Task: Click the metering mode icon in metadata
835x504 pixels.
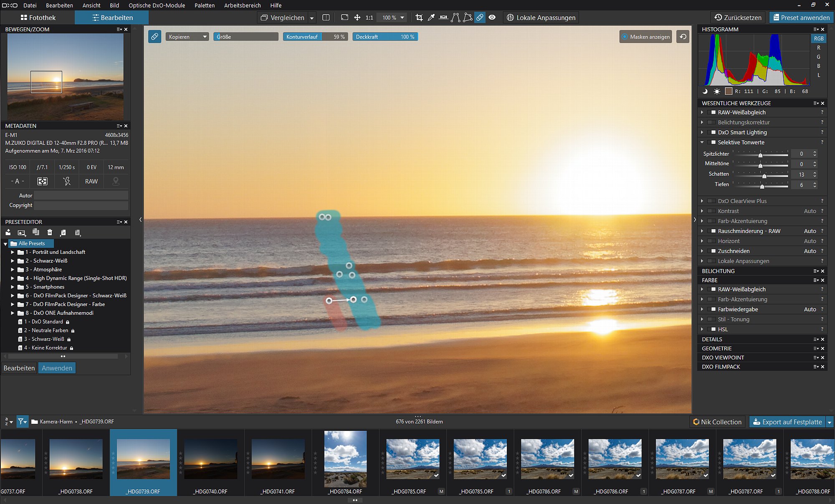Action: coord(42,181)
